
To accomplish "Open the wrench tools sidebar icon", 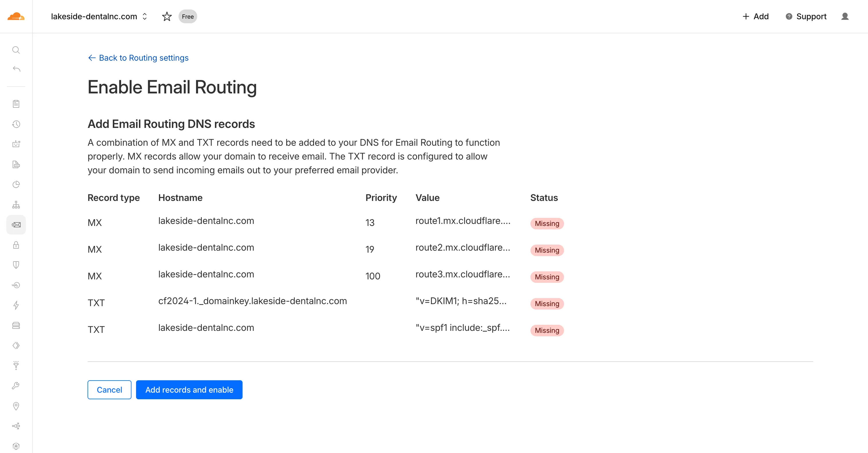I will click(x=16, y=385).
